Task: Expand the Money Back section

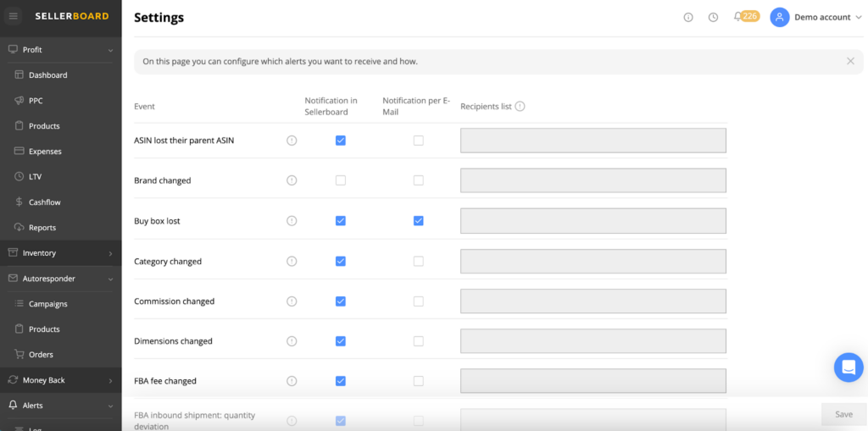Action: coord(110,381)
